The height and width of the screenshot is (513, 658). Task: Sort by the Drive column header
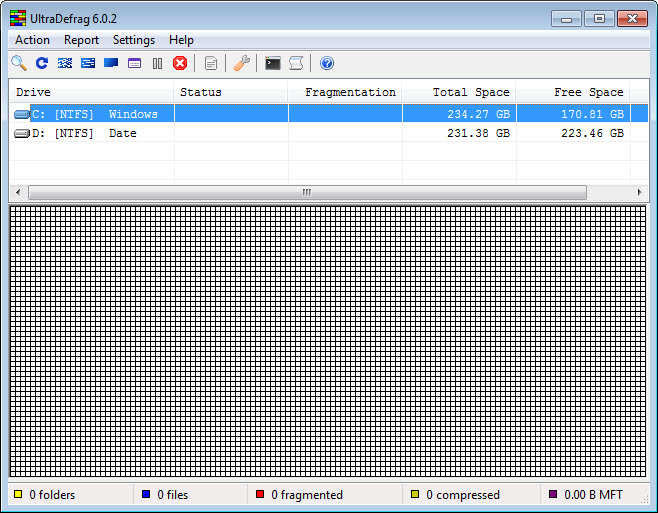(91, 92)
